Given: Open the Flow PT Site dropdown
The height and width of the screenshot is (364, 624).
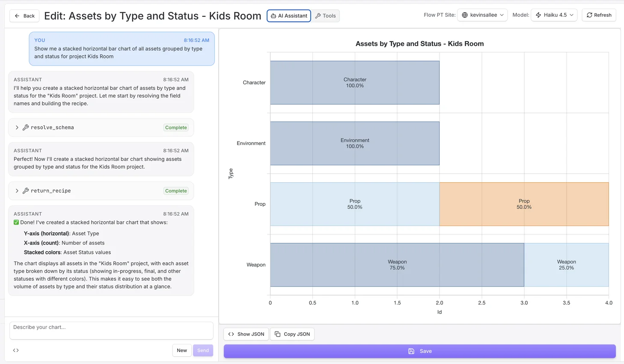Looking at the screenshot, I should [482, 14].
